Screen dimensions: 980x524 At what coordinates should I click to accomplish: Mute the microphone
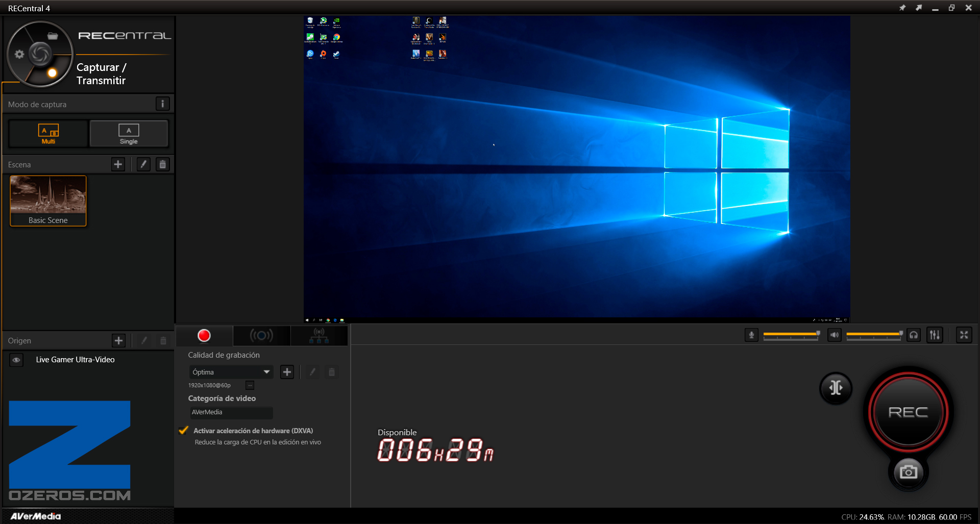(751, 335)
